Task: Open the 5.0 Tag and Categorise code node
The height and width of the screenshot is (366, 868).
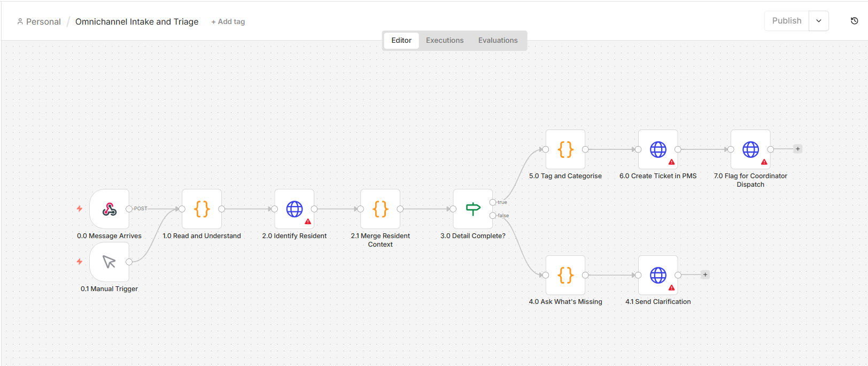Action: (565, 149)
